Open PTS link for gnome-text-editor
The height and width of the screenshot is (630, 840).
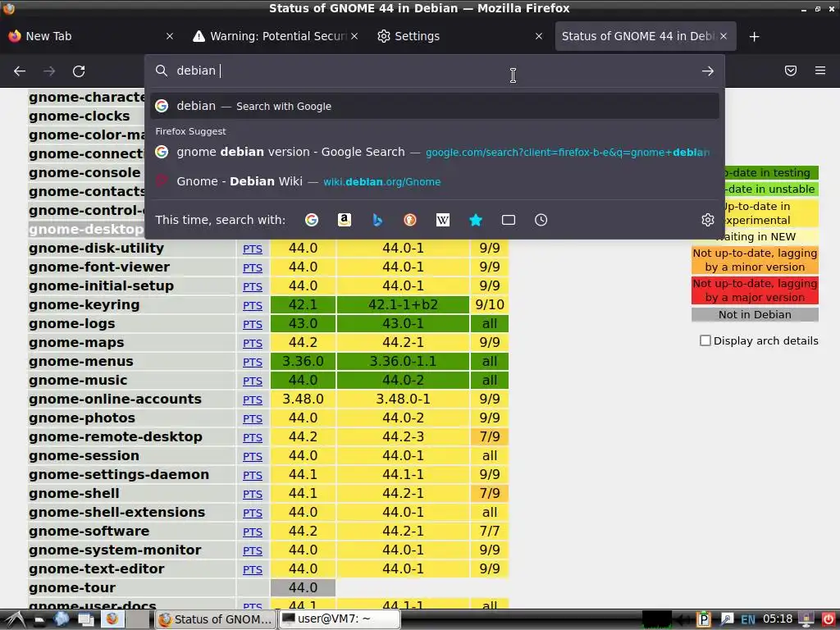click(x=253, y=570)
